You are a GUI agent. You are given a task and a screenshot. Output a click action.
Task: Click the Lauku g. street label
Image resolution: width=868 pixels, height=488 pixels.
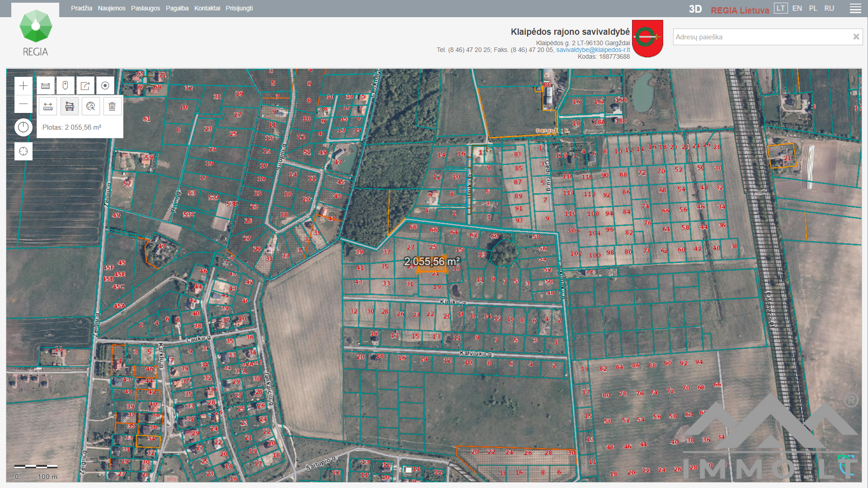pos(198,338)
